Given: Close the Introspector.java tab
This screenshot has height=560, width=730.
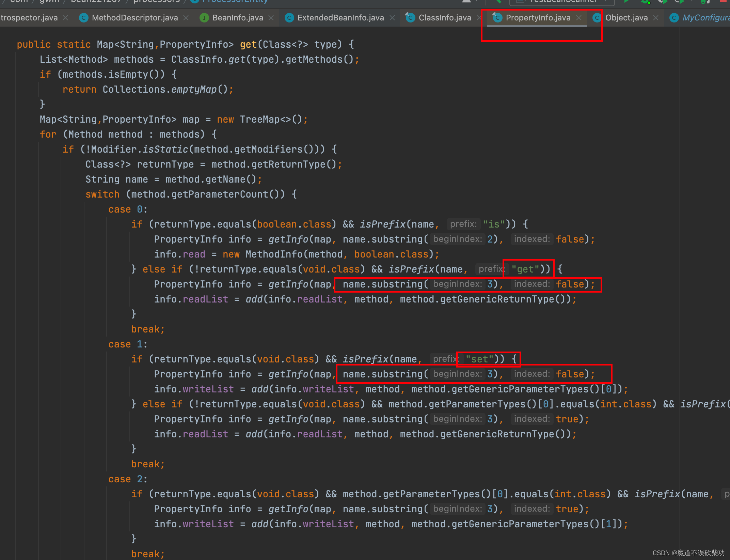Looking at the screenshot, I should (66, 18).
